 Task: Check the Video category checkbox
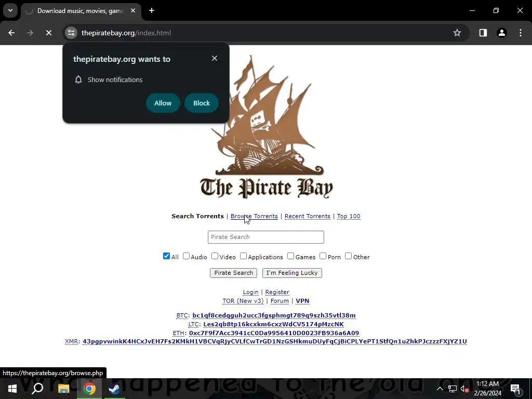[215, 256]
